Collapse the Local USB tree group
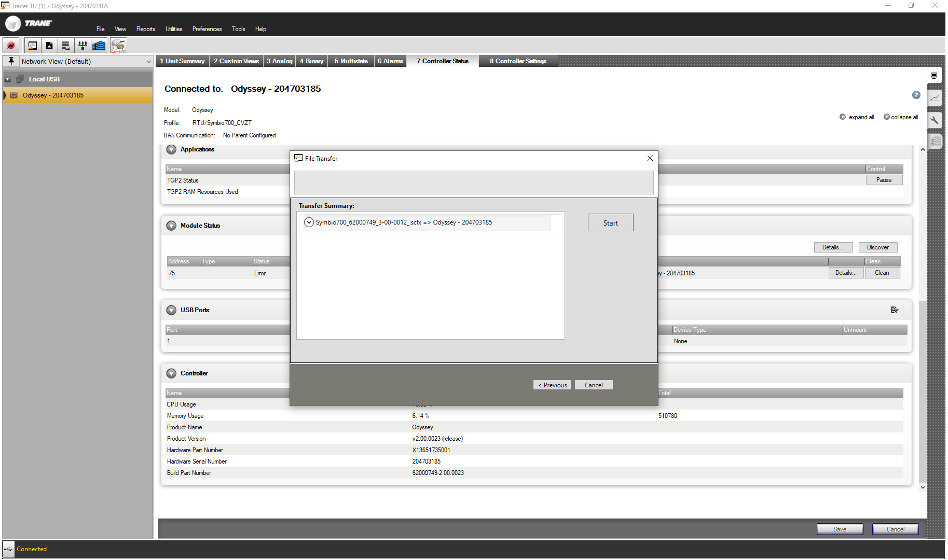 8,79
